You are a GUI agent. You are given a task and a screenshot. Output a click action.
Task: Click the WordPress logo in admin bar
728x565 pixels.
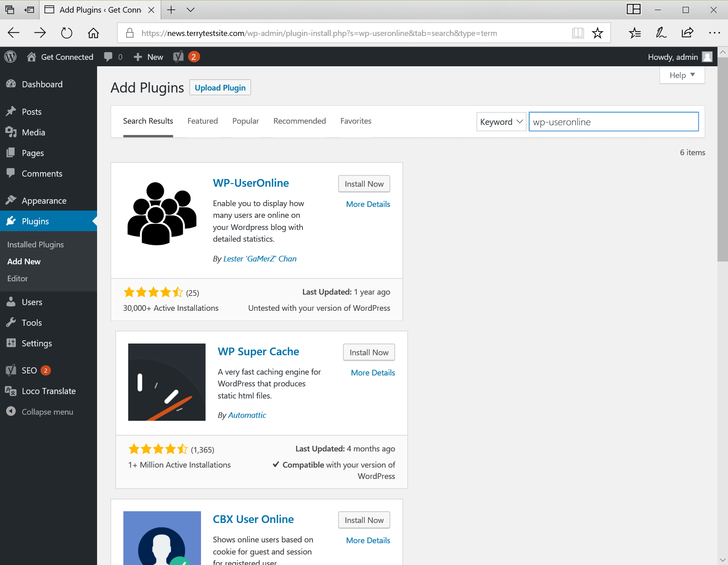(11, 57)
